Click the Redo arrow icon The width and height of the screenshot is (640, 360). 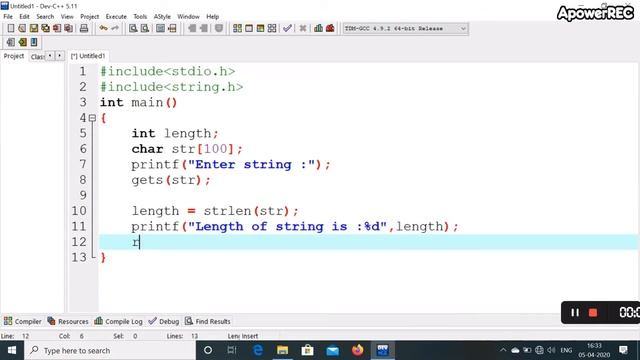115,28
